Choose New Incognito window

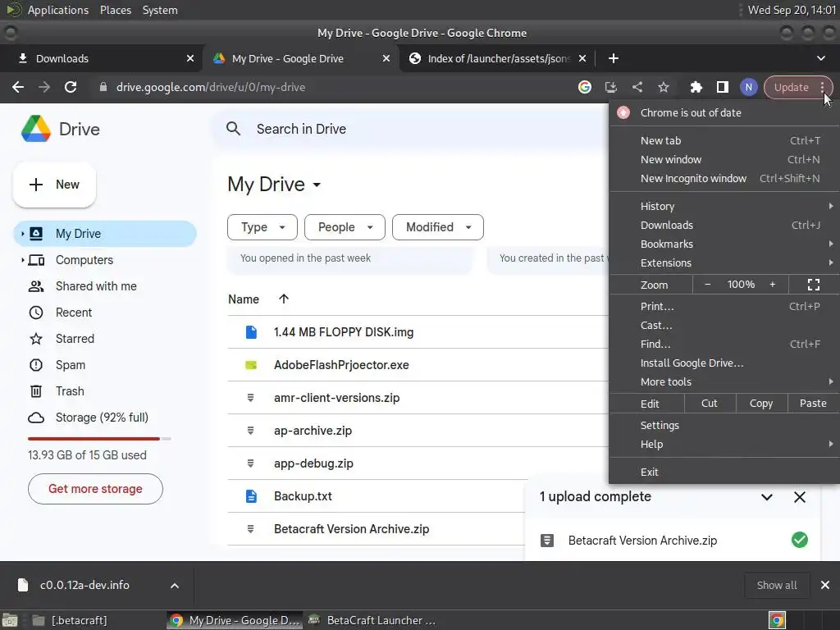click(x=724, y=178)
